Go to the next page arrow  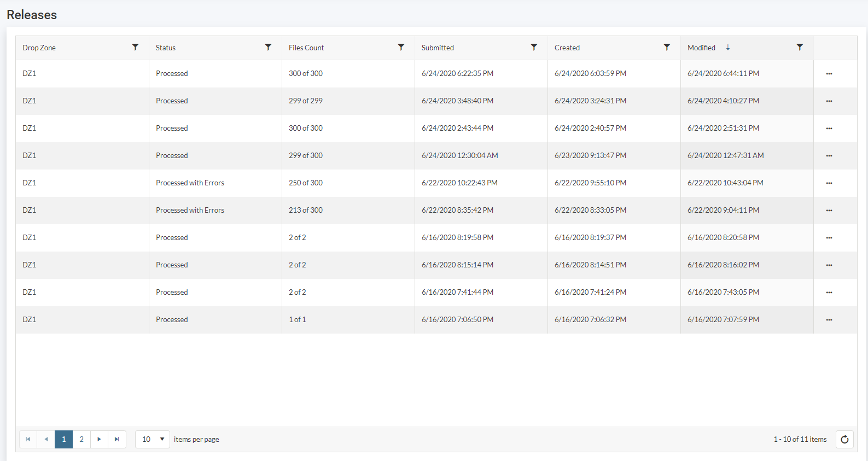tap(99, 439)
